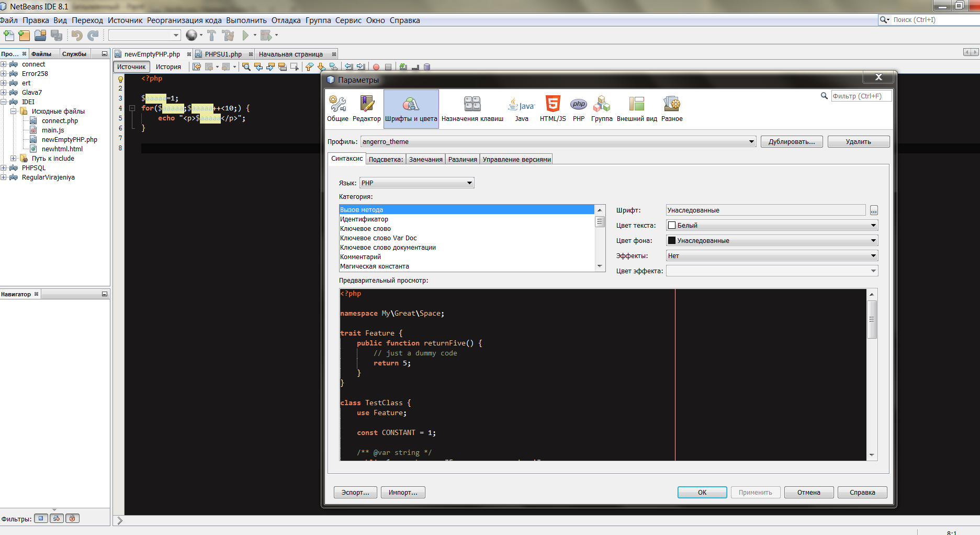Click the New Project toolbar icon
The image size is (980, 535).
click(24, 36)
